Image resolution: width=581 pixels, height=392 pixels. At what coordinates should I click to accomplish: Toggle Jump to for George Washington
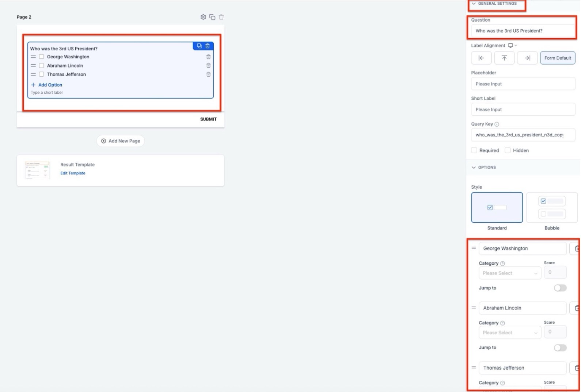tap(560, 288)
